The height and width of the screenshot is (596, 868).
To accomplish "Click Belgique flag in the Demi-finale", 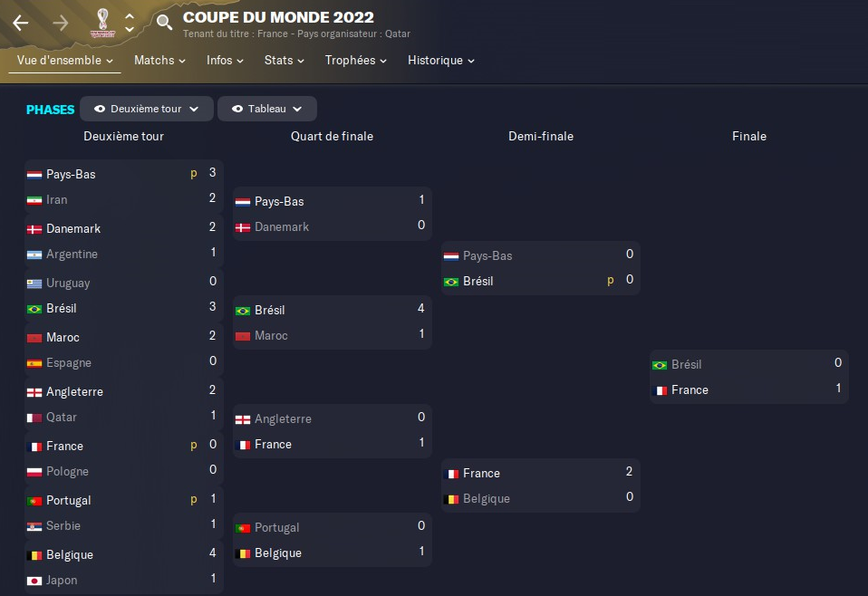I will pyautogui.click(x=451, y=499).
